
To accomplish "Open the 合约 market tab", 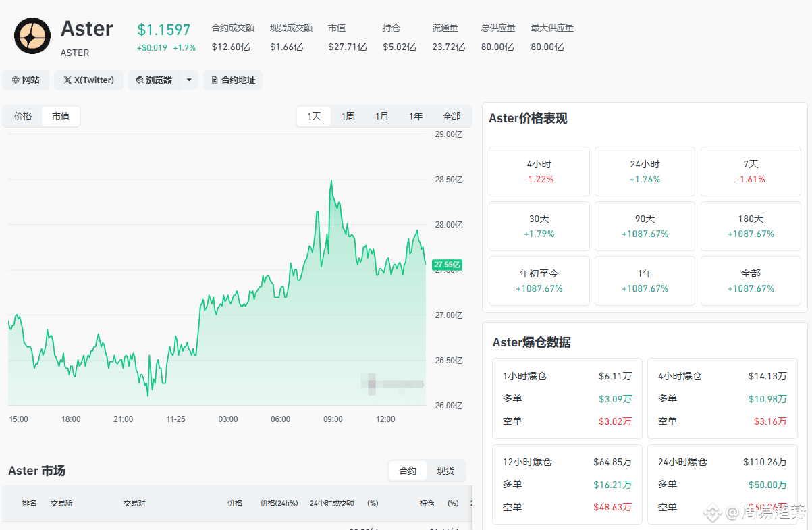I will pos(408,471).
